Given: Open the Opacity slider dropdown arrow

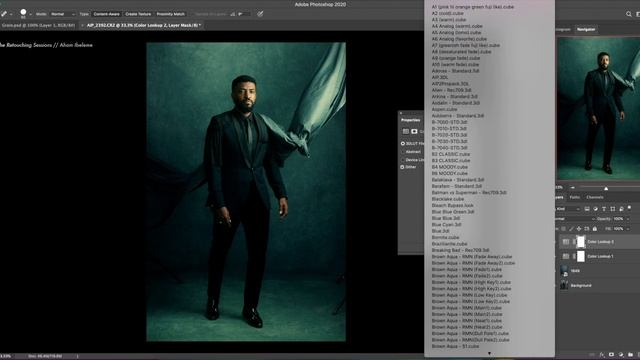Looking at the screenshot, I should tap(628, 219).
